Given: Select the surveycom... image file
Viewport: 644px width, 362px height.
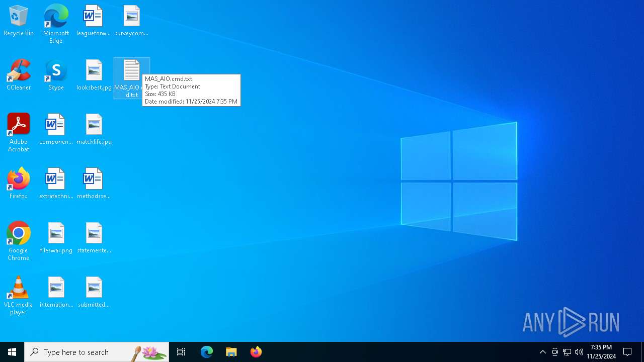Looking at the screenshot, I should click(x=131, y=21).
